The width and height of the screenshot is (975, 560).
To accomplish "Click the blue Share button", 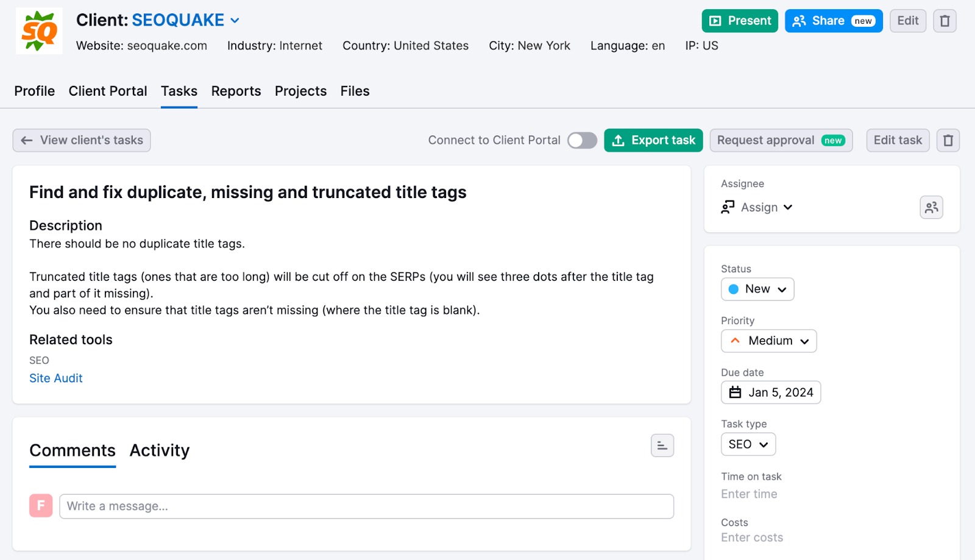I will 834,21.
